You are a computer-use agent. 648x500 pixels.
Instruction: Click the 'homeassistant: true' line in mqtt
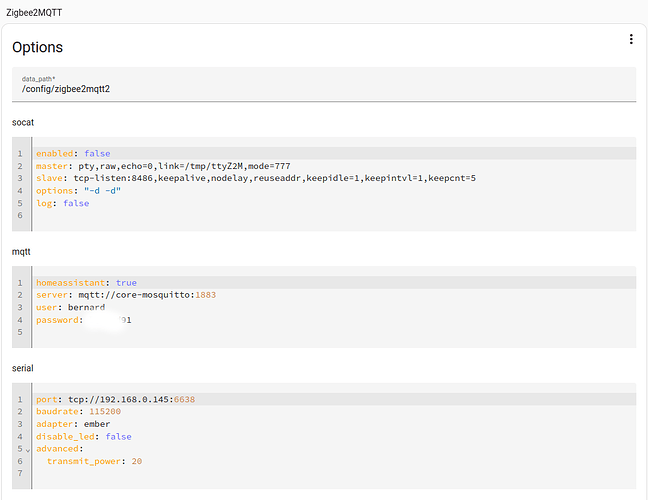[86, 283]
